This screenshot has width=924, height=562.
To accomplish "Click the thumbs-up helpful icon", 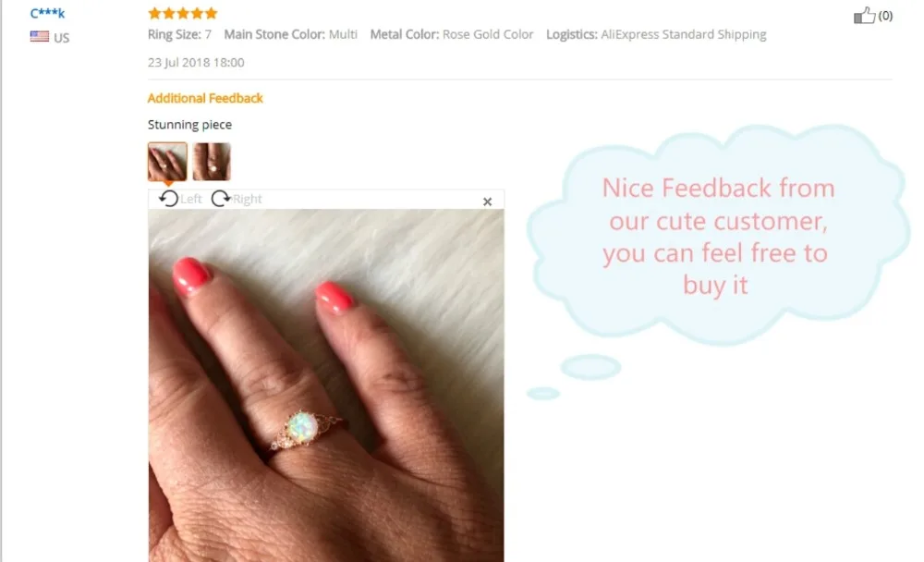I will point(864,16).
